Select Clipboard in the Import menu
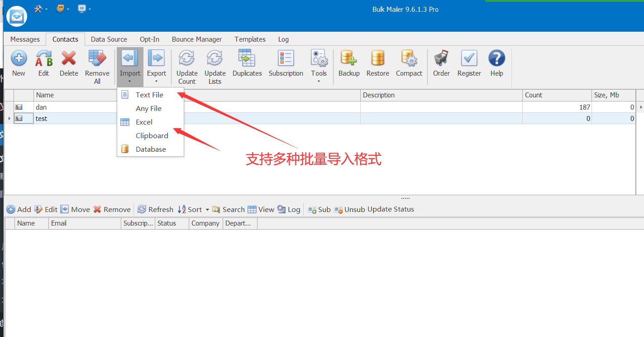The height and width of the screenshot is (337, 644). [x=152, y=135]
